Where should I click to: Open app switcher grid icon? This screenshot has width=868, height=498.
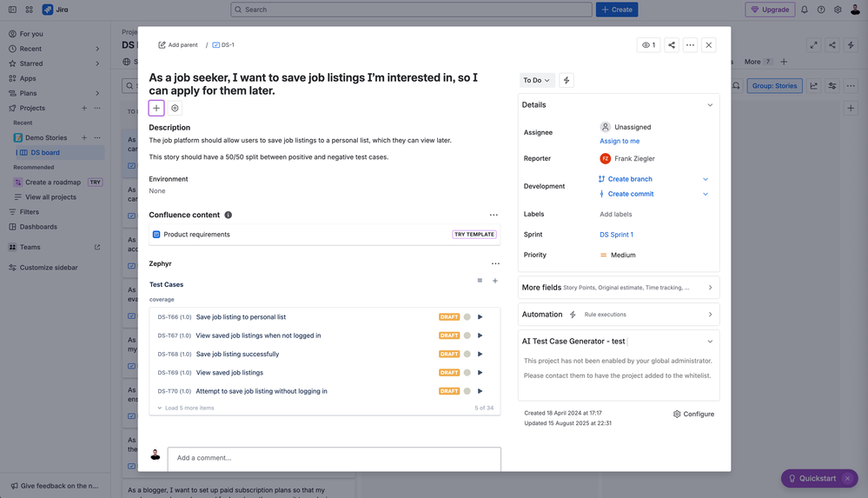tap(29, 10)
